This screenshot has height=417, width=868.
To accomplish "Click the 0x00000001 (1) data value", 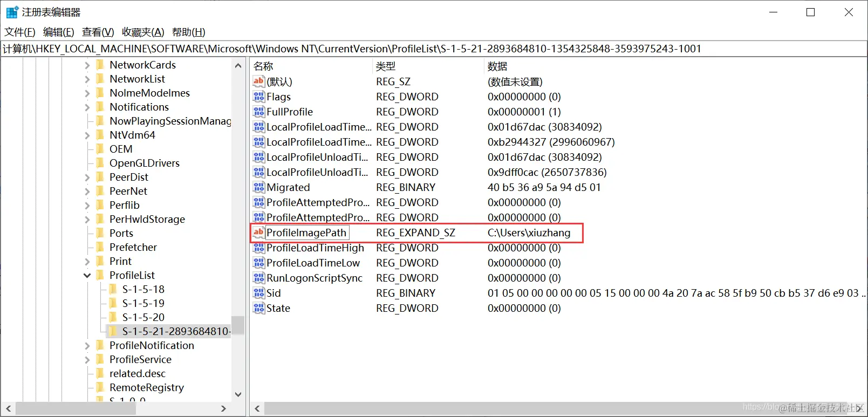I will pyautogui.click(x=524, y=112).
